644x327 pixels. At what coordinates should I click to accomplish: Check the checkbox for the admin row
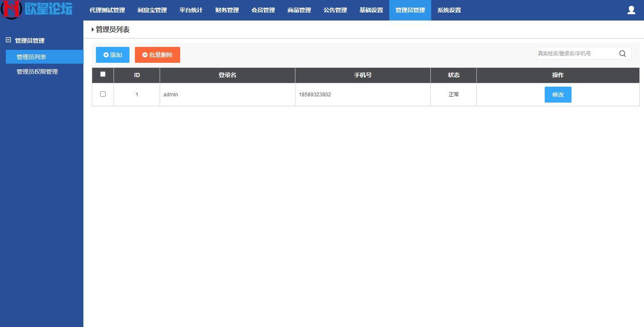tap(103, 94)
